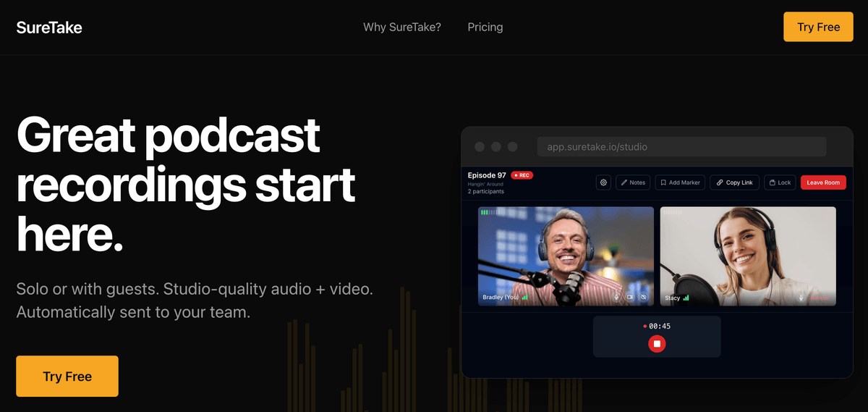
Task: Click the red REC badge
Action: coord(522,175)
